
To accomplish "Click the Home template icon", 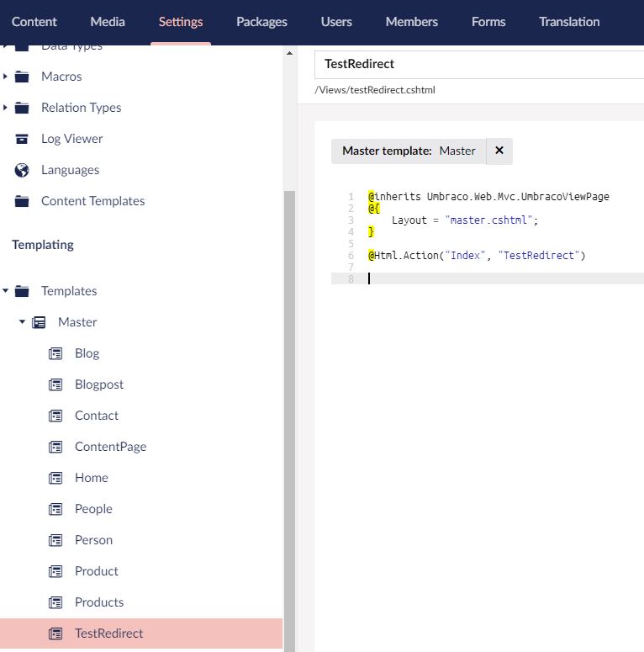I will point(55,478).
